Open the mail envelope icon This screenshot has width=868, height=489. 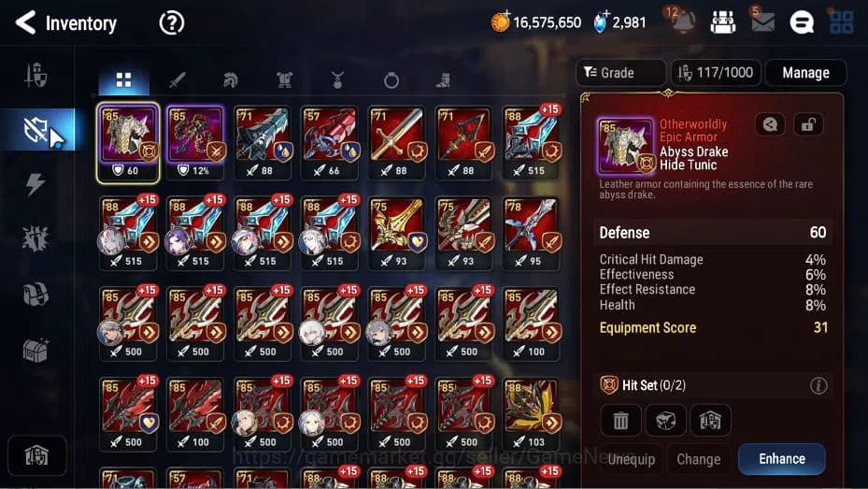pyautogui.click(x=762, y=22)
